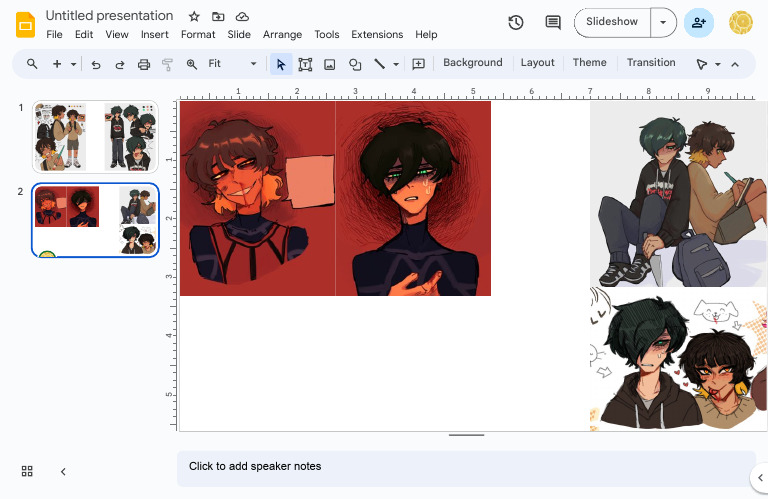This screenshot has height=499, width=768.
Task: Click the Background button
Action: coord(473,63)
